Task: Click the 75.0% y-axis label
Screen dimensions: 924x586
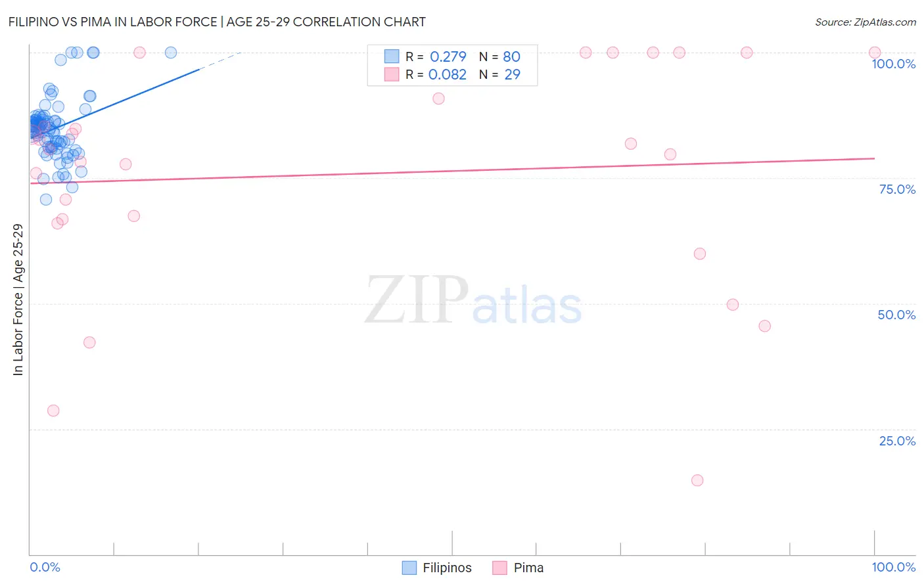Action: (x=897, y=189)
